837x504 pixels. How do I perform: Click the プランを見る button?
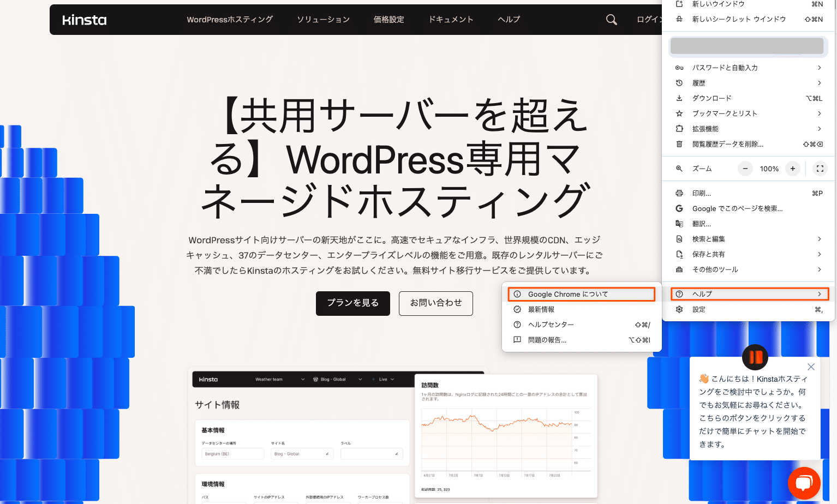click(352, 303)
